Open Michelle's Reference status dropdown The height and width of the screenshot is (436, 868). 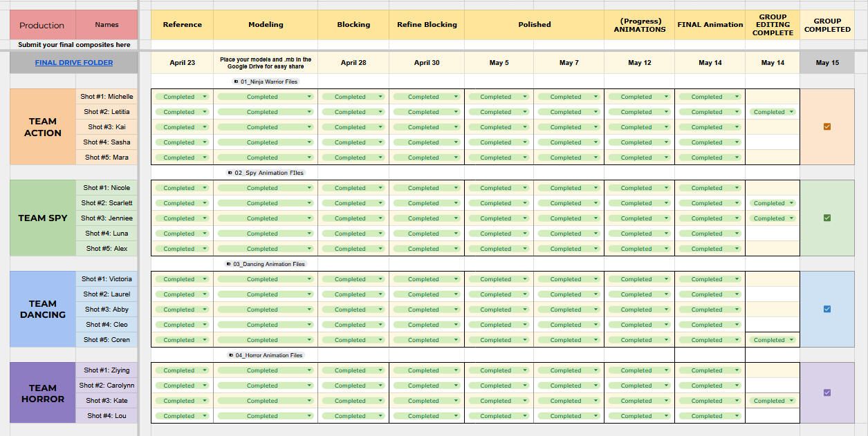[x=205, y=97]
